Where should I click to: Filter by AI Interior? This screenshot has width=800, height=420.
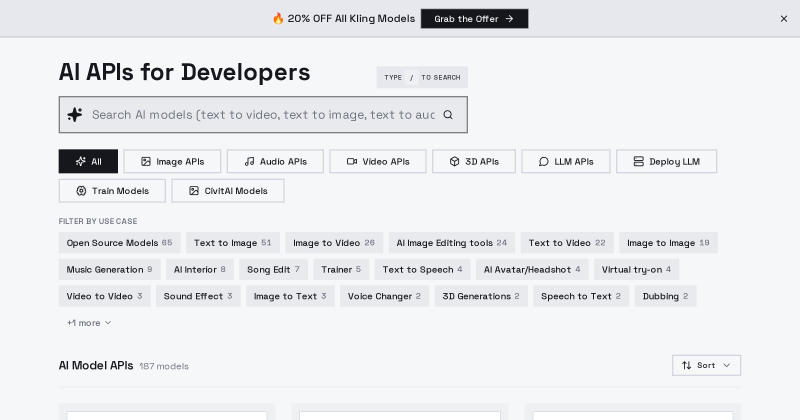(200, 269)
